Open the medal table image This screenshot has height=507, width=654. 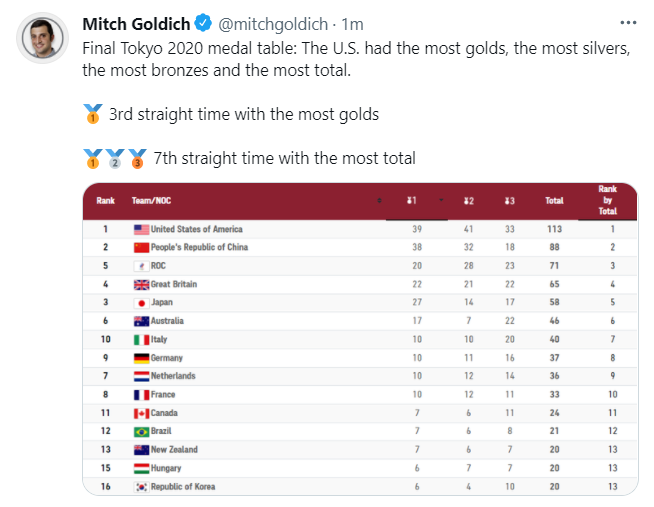[x=360, y=339]
